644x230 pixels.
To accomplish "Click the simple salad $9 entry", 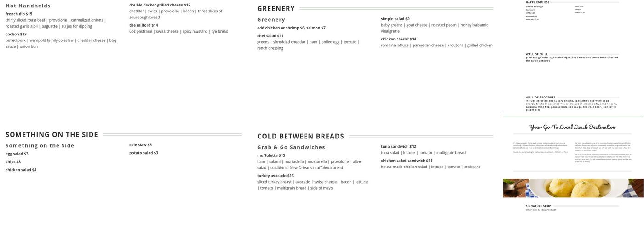I will (x=395, y=19).
